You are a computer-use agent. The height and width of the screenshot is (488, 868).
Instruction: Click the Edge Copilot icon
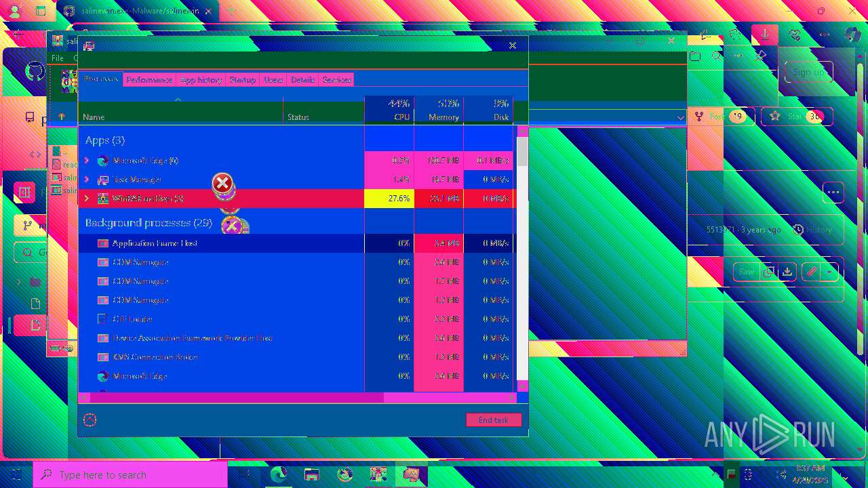point(853,34)
